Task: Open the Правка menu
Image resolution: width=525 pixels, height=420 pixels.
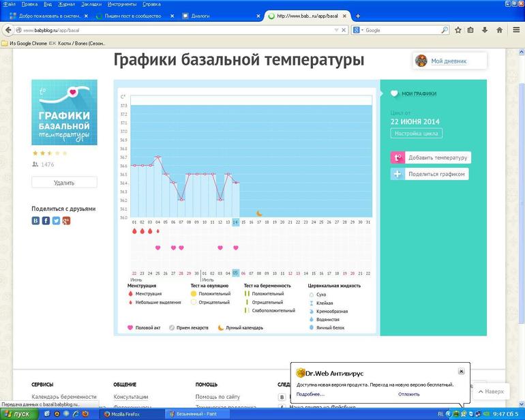Action: tap(29, 4)
